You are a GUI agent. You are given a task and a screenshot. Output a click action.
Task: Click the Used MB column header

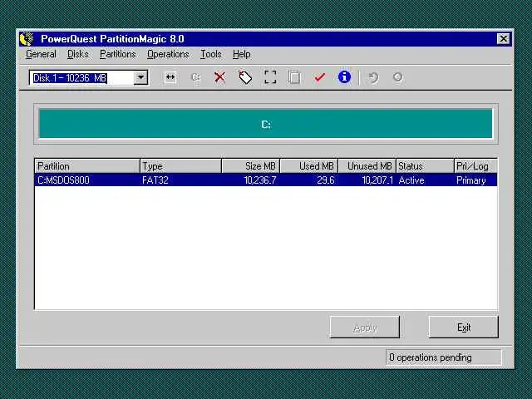pyautogui.click(x=308, y=166)
